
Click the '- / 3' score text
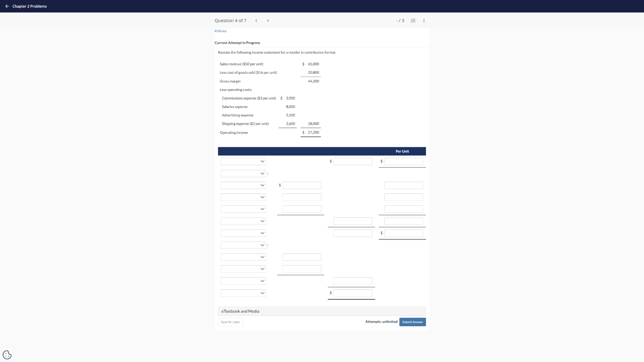[x=400, y=21]
